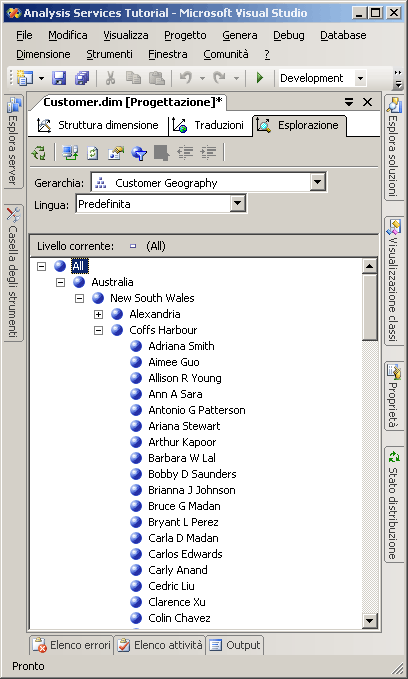This screenshot has height=679, width=408.
Task: Click the Redo arrow icon
Action: pos(220,78)
